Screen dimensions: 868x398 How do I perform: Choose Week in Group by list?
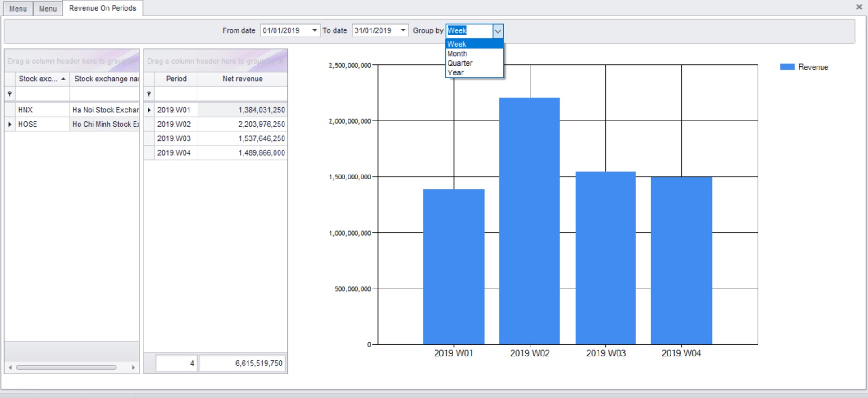tap(475, 44)
